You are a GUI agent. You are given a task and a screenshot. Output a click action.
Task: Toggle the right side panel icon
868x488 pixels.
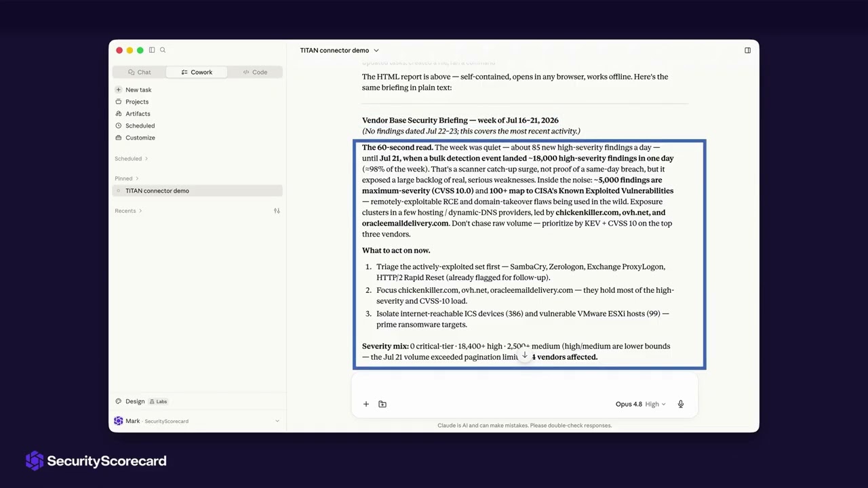point(747,50)
